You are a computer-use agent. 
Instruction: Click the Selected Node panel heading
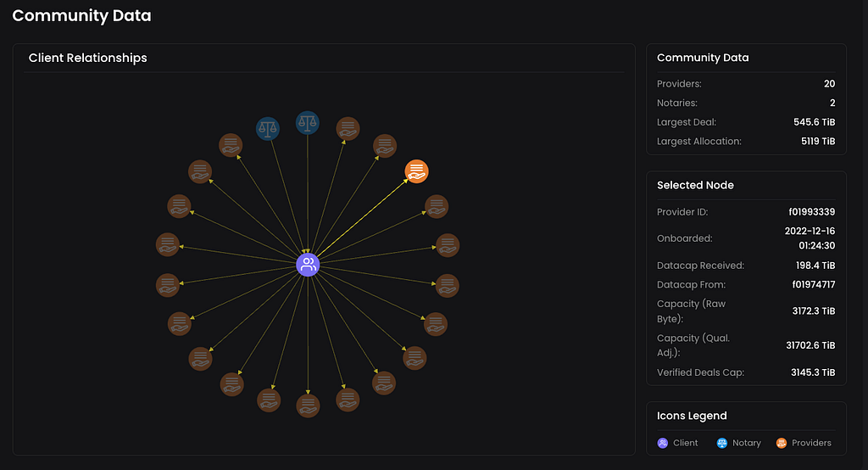(695, 185)
